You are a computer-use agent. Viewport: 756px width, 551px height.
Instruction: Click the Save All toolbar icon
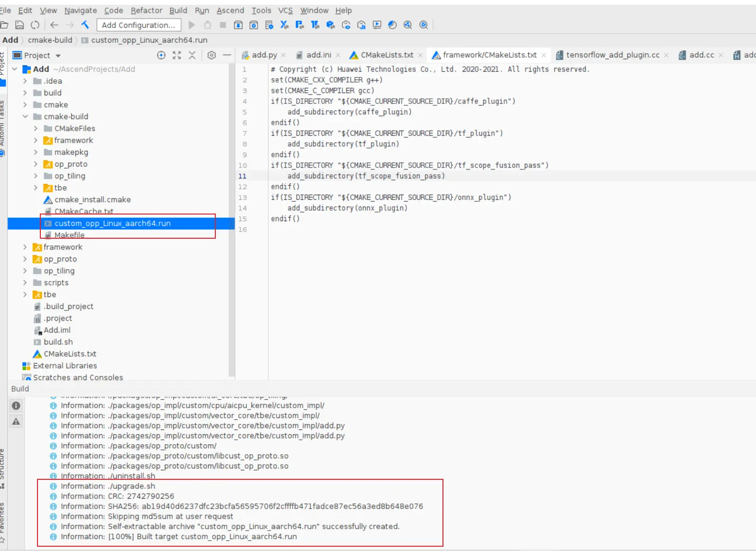[x=19, y=25]
